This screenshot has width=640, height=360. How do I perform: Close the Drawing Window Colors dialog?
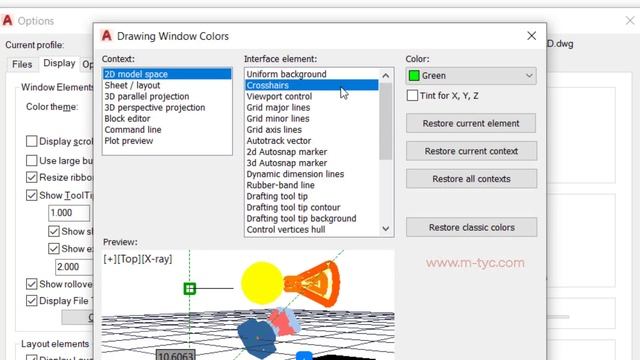(x=531, y=36)
